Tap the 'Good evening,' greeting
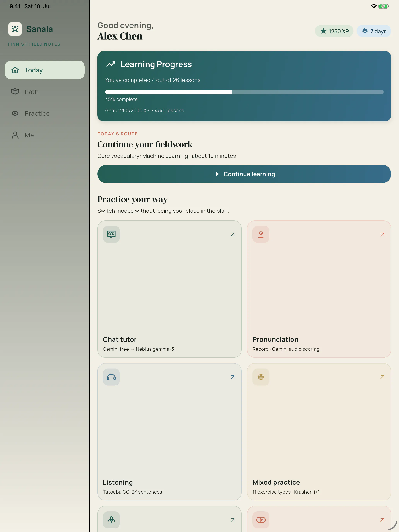 point(125,26)
